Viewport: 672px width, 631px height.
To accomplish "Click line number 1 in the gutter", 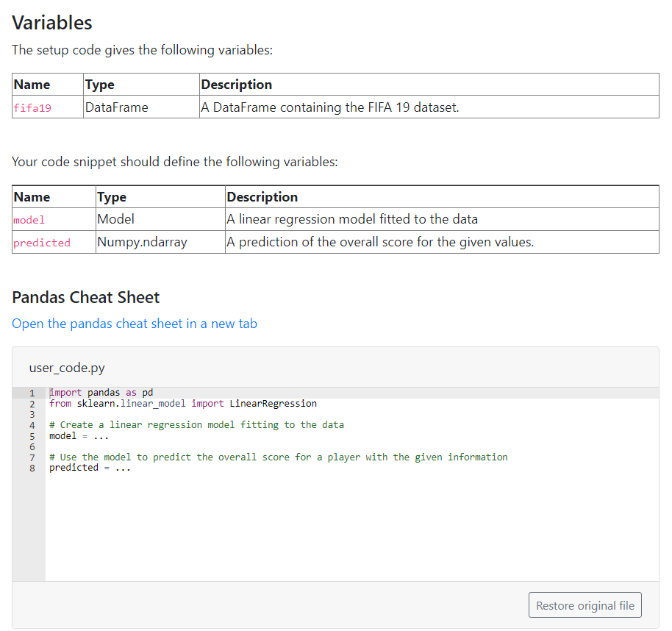I will (32, 393).
